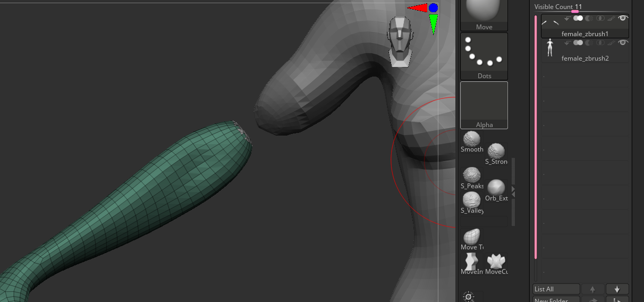
Task: Set subtract boolean mode on female_zbrush1
Action: pos(589,18)
